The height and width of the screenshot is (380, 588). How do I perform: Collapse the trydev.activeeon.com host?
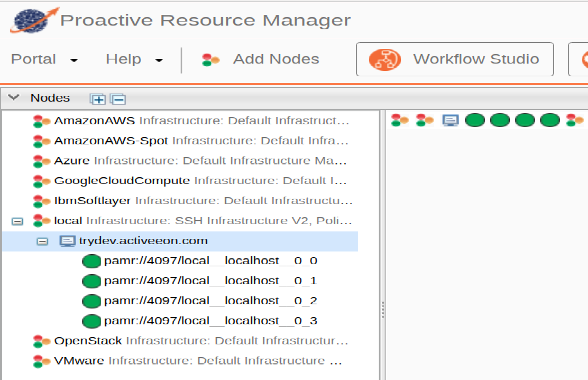42,241
